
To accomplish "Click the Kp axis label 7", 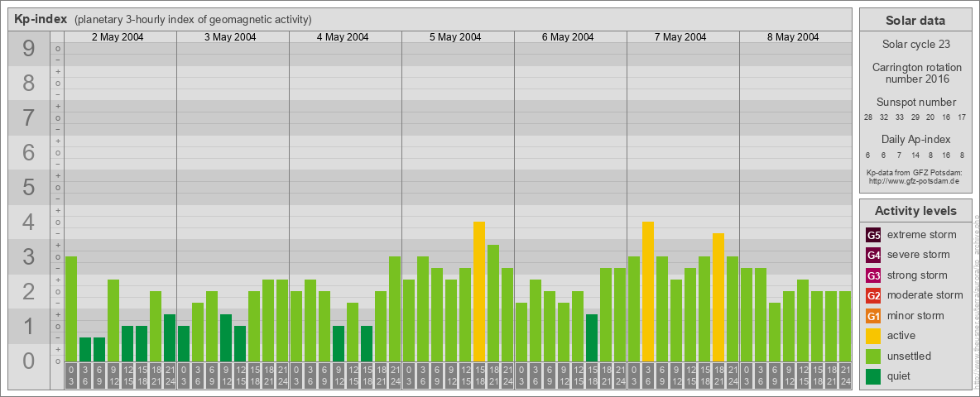I will pyautogui.click(x=28, y=118).
